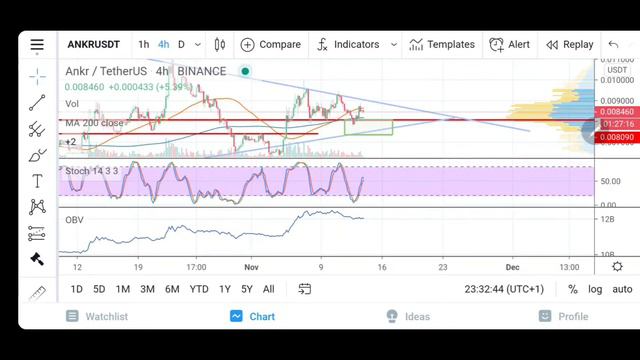Image resolution: width=640 pixels, height=360 pixels.
Task: Select the brush drawing tool
Action: pyautogui.click(x=38, y=156)
